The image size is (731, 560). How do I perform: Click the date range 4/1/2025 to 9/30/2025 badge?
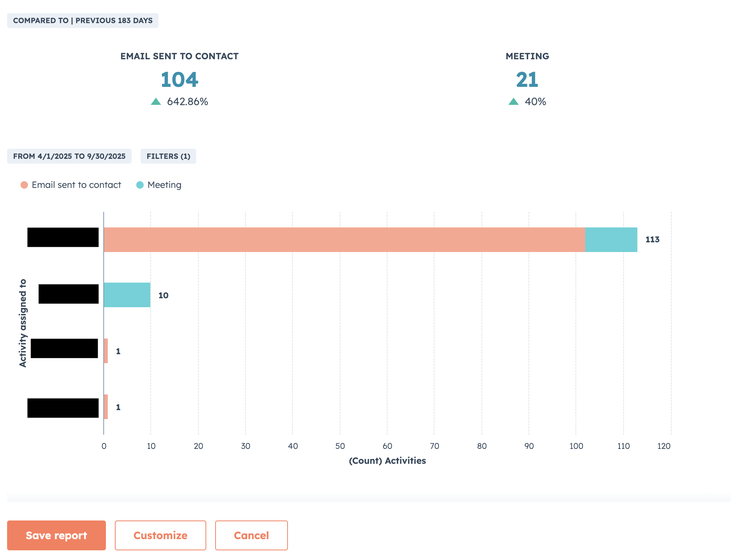[69, 156]
